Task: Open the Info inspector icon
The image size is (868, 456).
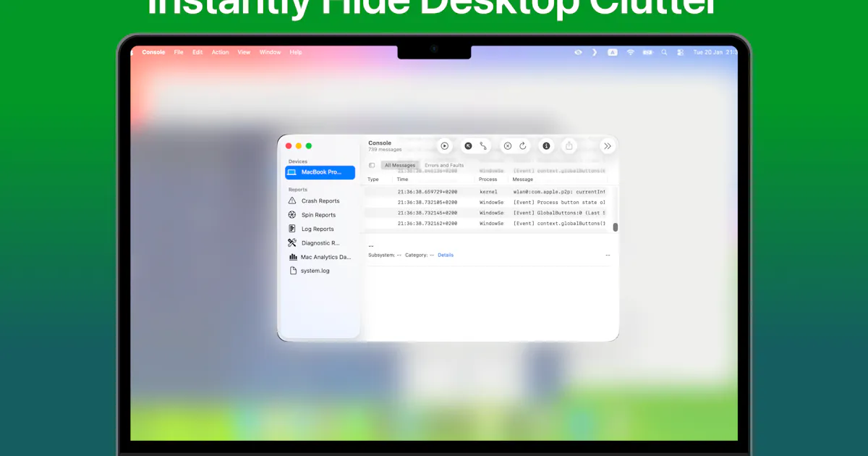Action: pos(546,146)
